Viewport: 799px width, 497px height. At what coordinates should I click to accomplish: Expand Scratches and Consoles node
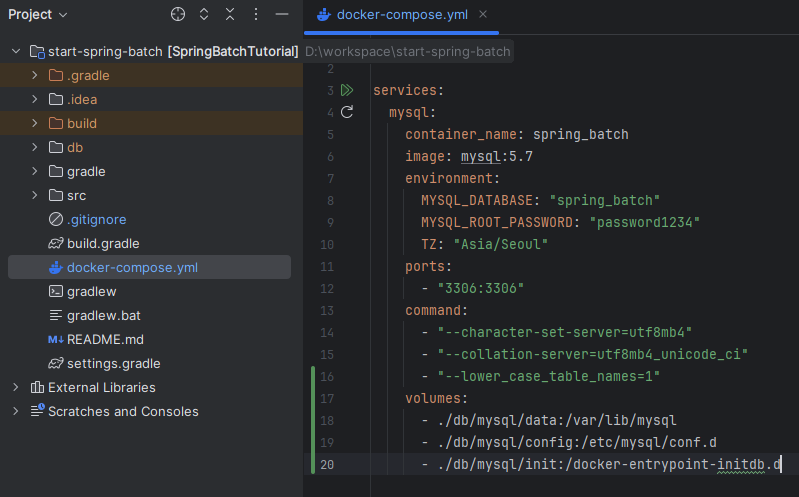click(16, 411)
